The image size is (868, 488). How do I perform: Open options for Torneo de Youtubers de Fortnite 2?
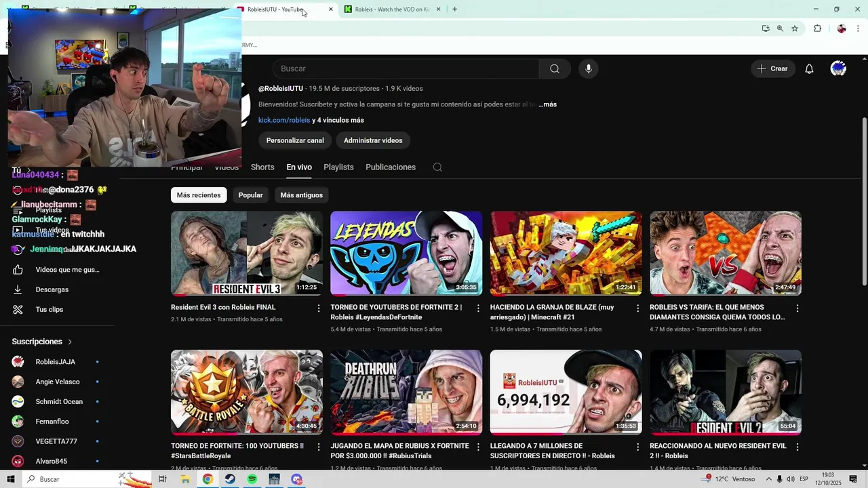pyautogui.click(x=478, y=308)
